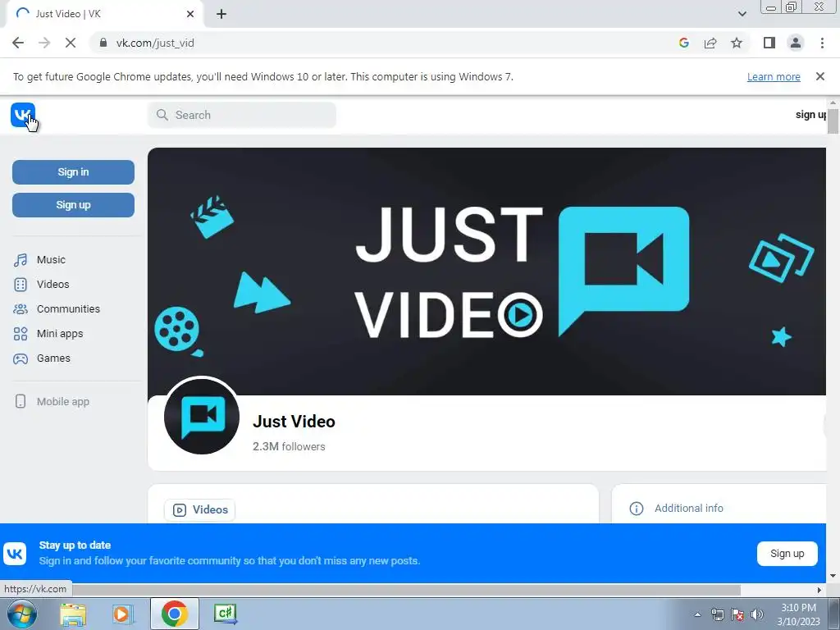The image size is (840, 630).
Task: Open a new tab with plus button
Action: tap(221, 14)
